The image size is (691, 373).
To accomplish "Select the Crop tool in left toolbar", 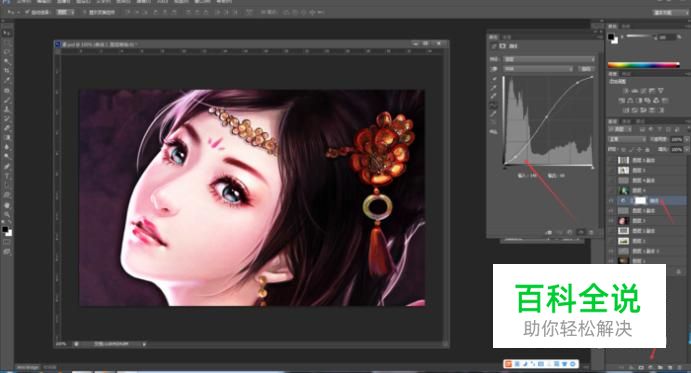I will click(x=7, y=71).
